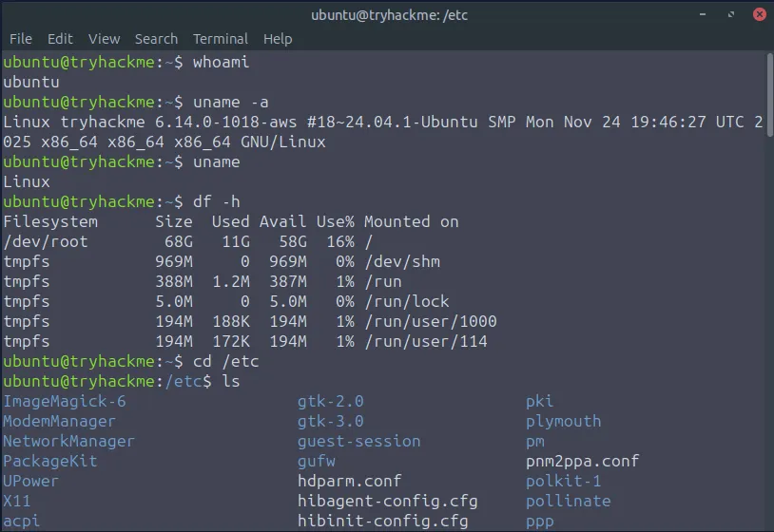Click the /dev/root filesystem row
Image resolution: width=774 pixels, height=532 pixels.
point(45,241)
